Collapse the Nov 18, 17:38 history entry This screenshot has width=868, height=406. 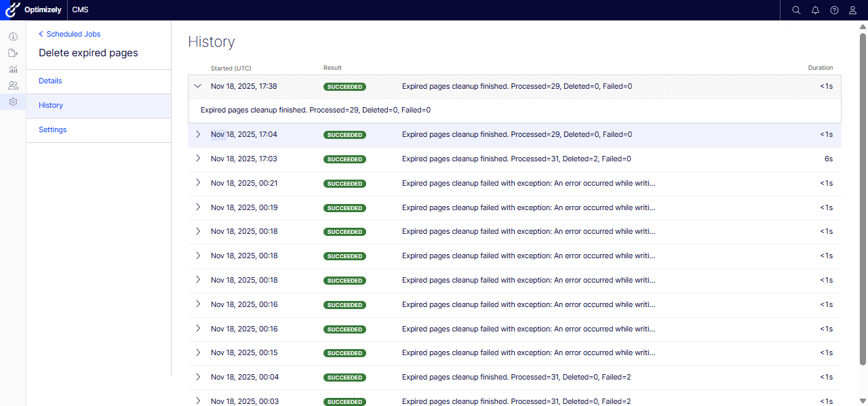tap(197, 86)
